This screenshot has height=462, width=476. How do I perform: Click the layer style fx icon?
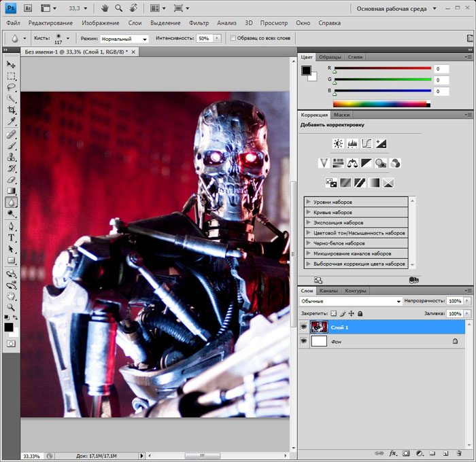click(x=392, y=452)
